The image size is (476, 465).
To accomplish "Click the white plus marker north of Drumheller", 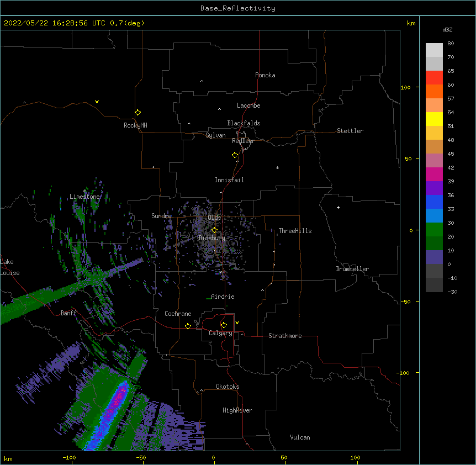I will tap(338, 207).
